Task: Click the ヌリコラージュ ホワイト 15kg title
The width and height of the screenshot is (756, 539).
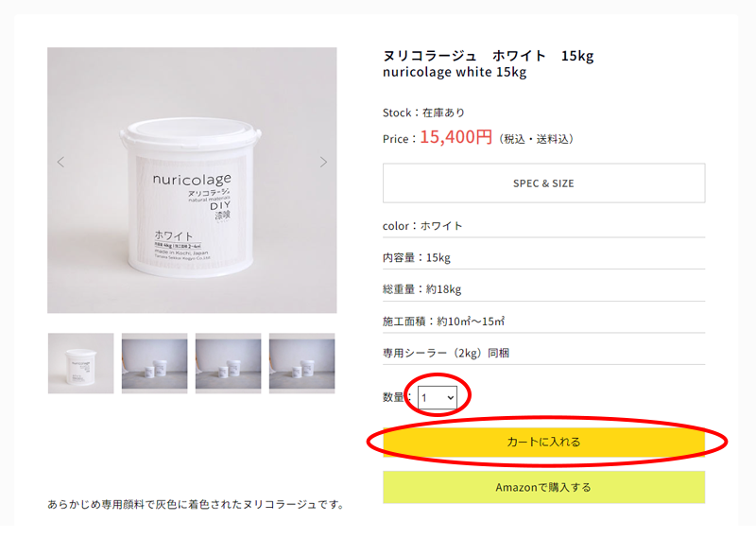Action: [x=488, y=56]
